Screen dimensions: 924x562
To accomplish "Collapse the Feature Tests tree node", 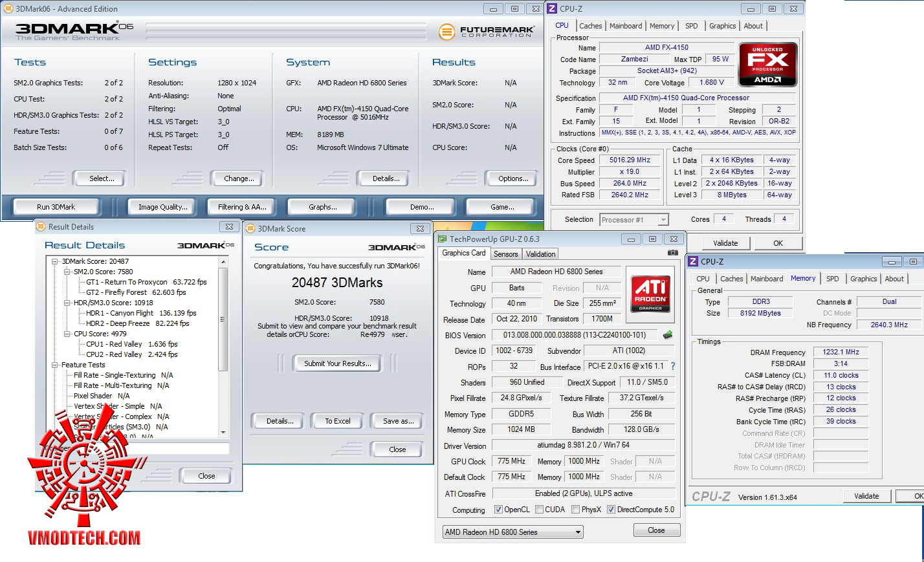I will [56, 365].
